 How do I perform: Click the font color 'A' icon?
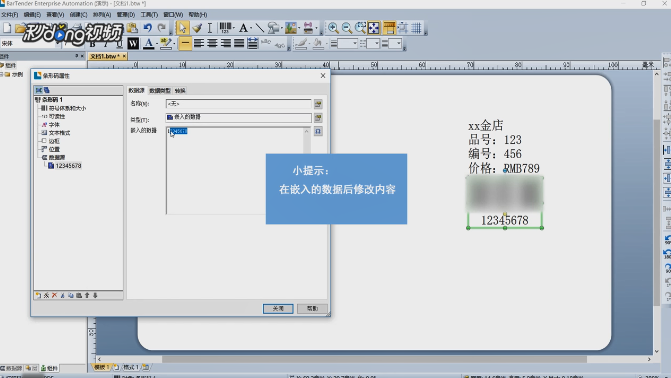point(148,43)
